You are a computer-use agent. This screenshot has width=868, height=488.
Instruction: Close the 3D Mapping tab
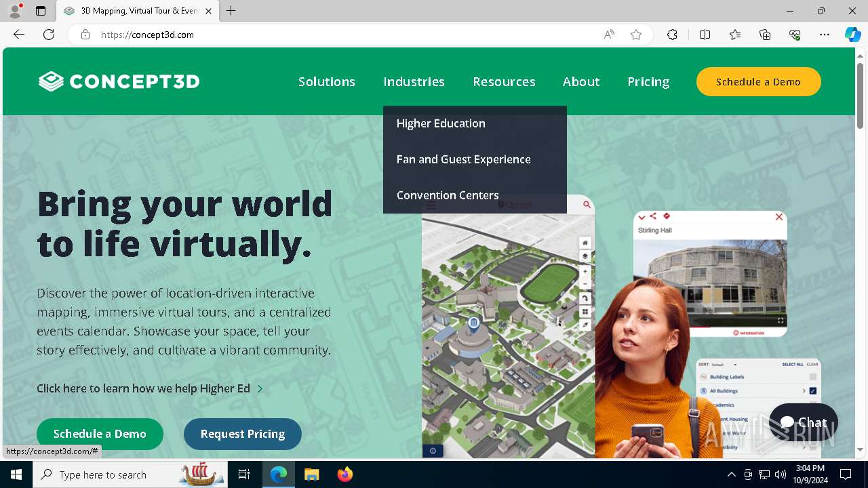pos(208,11)
